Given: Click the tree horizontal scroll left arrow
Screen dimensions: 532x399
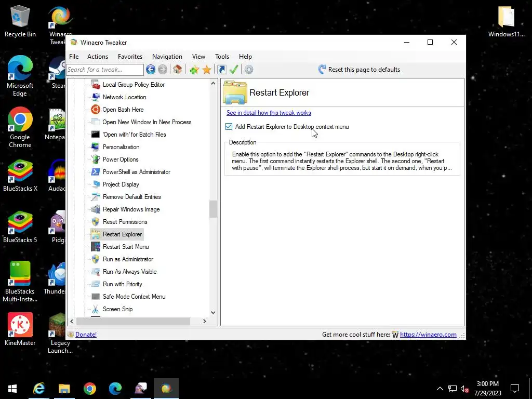Looking at the screenshot, I should pos(72,321).
